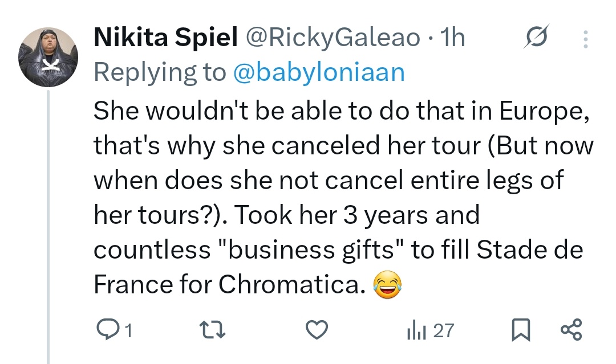Open the @babyloniaan mention link
616x364 pixels.
[x=319, y=72]
